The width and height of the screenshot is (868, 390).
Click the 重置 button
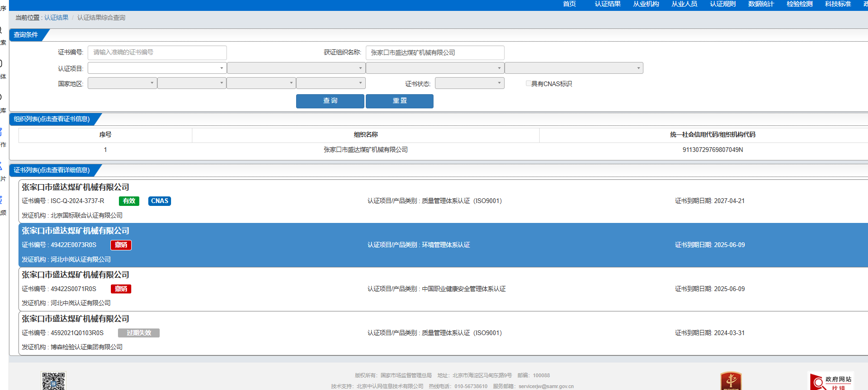[399, 101]
